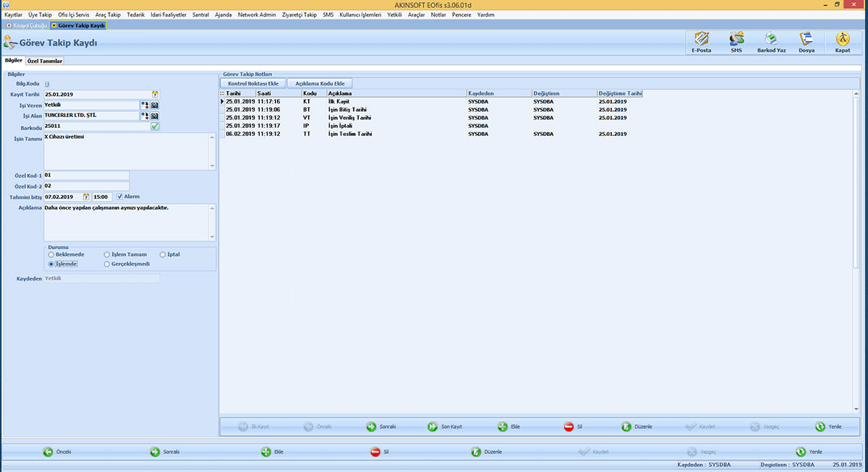Click the İşi Veren selection list icon
The width and height of the screenshot is (868, 472).
coord(145,105)
